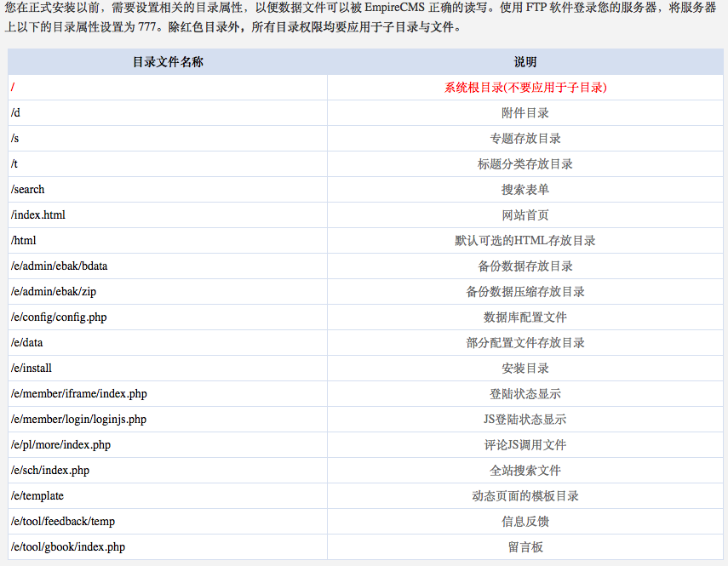Click the '安装目录' description
The height and width of the screenshot is (566, 728).
coord(525,368)
